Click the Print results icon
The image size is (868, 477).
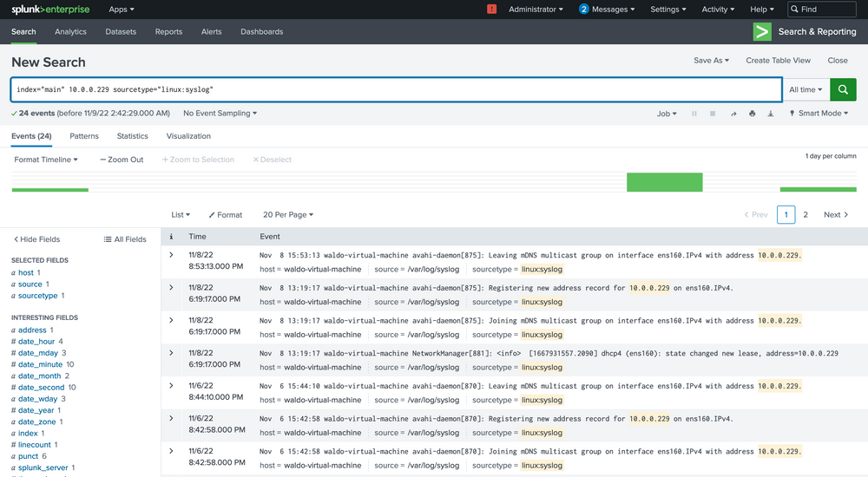pos(752,114)
